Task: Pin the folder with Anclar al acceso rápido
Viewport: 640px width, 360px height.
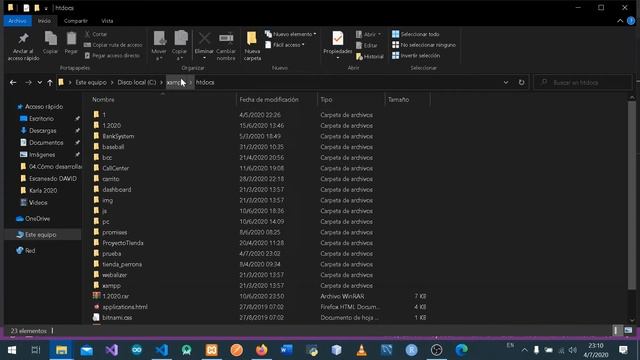Action: click(23, 46)
